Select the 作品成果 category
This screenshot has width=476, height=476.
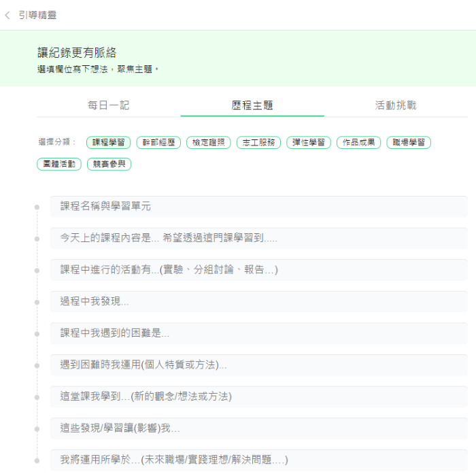coord(358,143)
